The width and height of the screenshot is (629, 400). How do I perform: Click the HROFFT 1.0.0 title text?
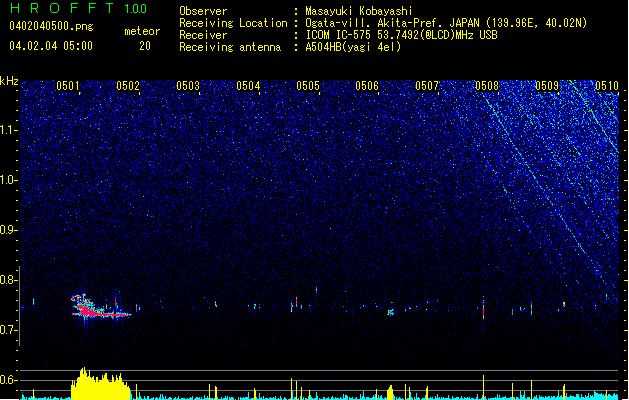(x=78, y=8)
